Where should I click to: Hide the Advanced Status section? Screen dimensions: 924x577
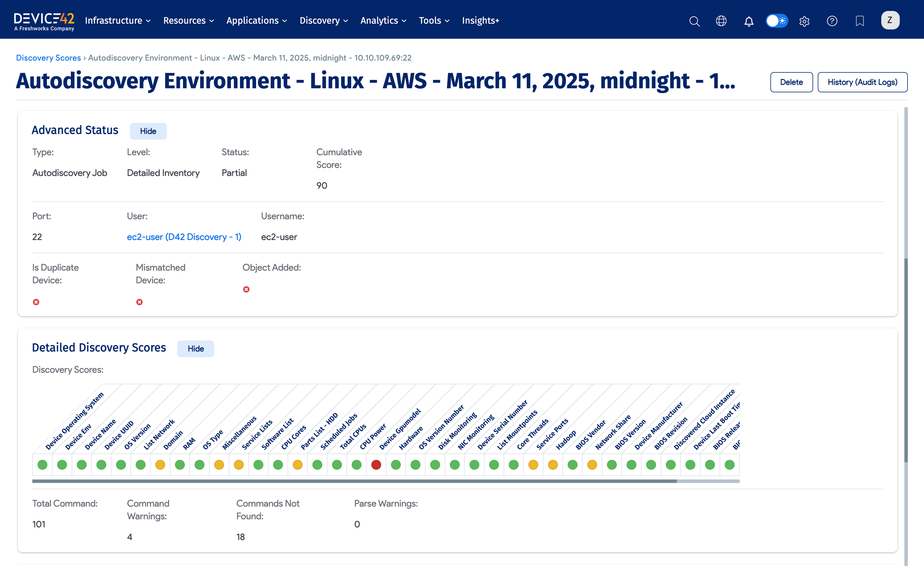[148, 131]
